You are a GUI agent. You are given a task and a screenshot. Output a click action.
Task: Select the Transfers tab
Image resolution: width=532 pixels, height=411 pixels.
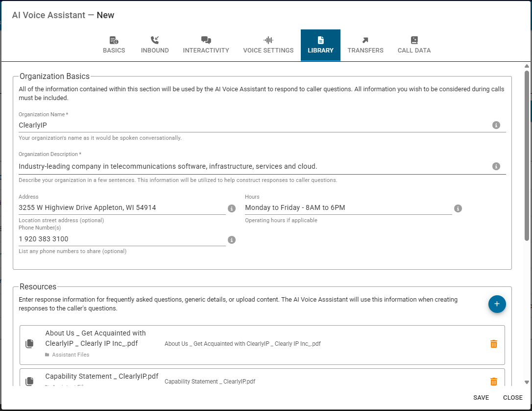click(x=365, y=45)
